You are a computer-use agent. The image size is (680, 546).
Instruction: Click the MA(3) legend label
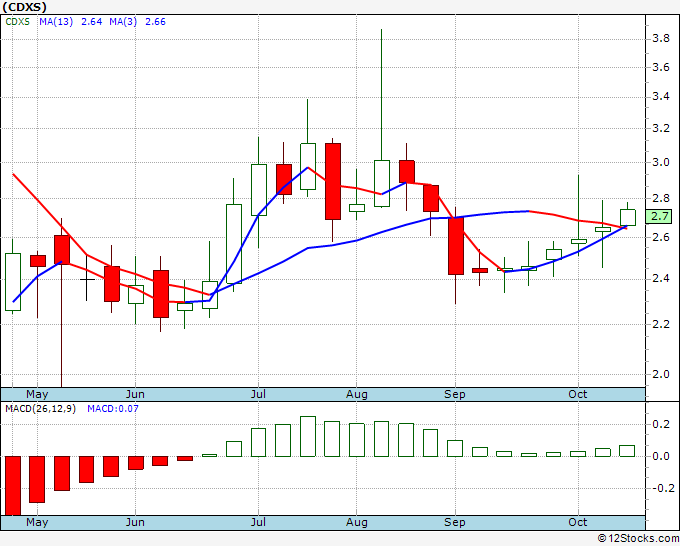point(123,22)
